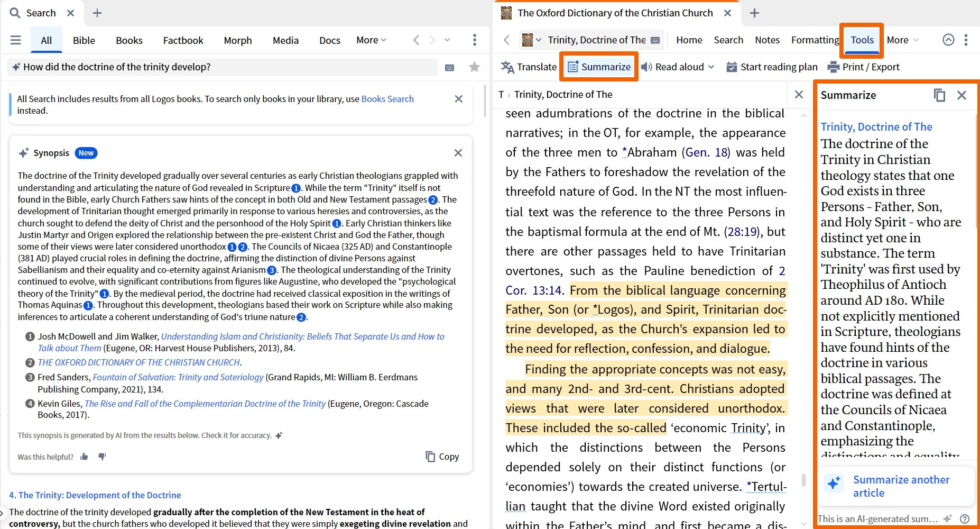The width and height of the screenshot is (980, 529).
Task: Open Fountain of Salvation citation link
Action: (x=178, y=377)
